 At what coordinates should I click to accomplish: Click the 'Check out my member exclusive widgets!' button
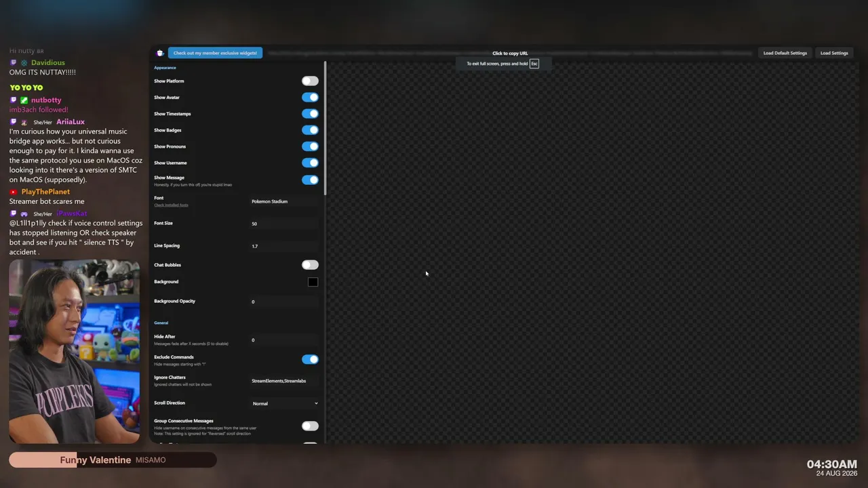click(x=215, y=53)
